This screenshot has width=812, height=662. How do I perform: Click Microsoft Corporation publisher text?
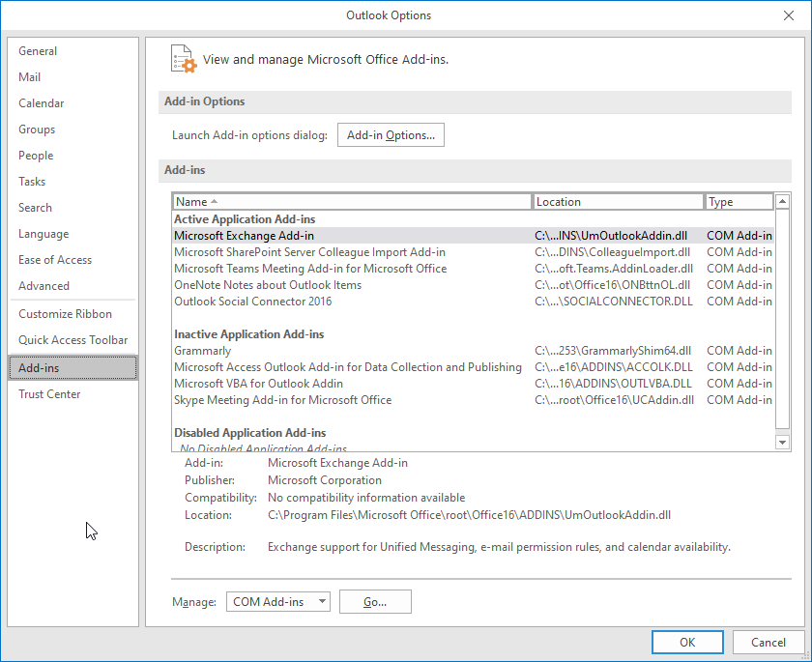point(325,480)
